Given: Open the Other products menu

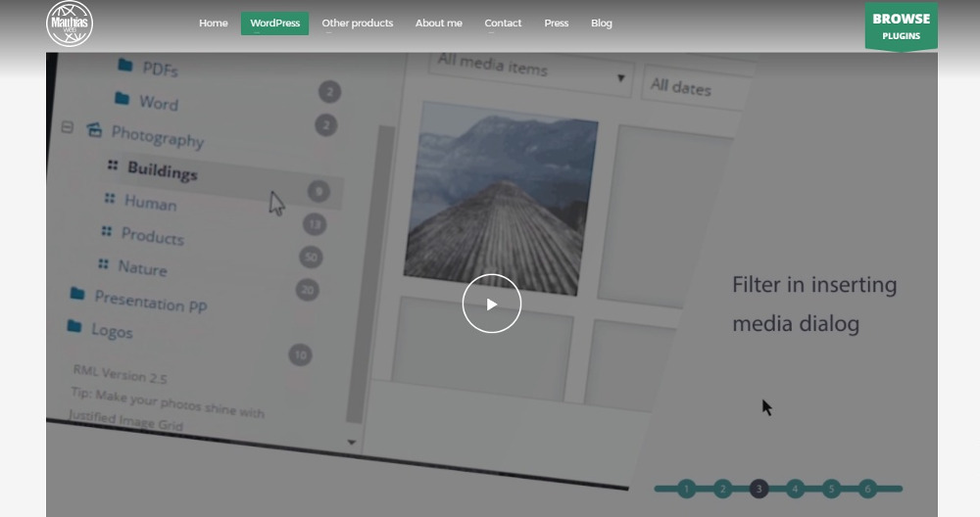Looking at the screenshot, I should pyautogui.click(x=357, y=23).
